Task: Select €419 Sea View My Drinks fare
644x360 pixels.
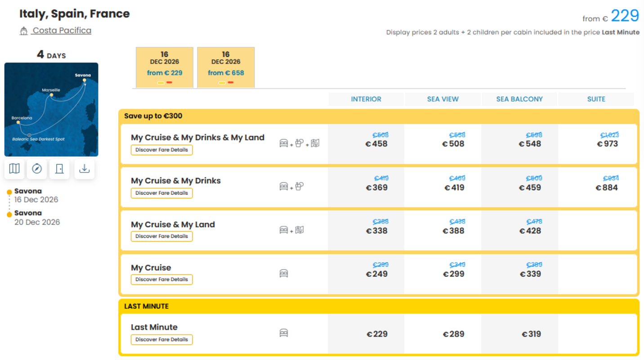Action: tap(454, 188)
